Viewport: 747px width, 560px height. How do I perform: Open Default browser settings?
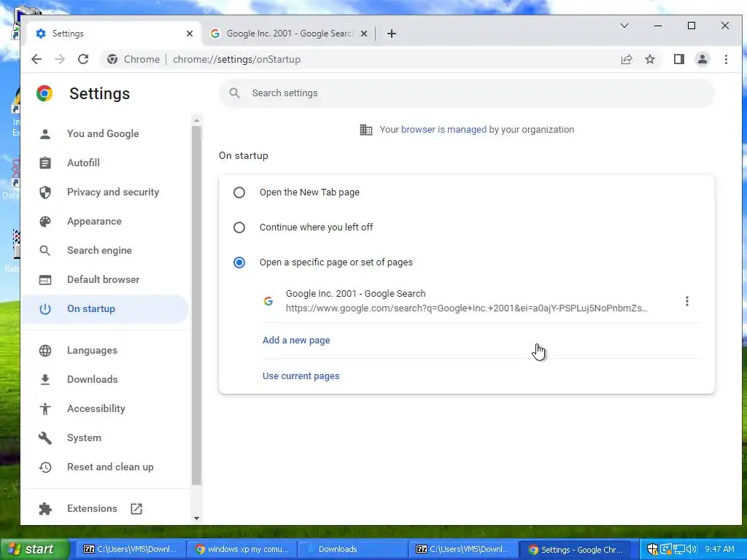pyautogui.click(x=105, y=279)
